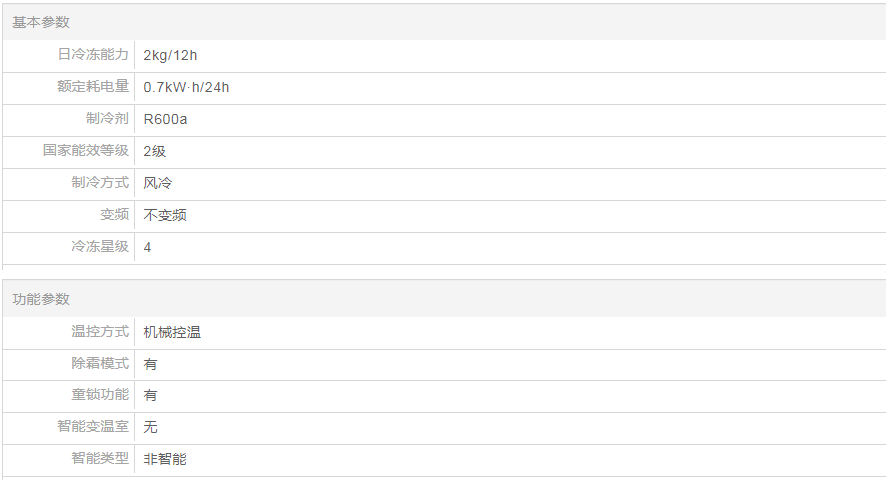Image resolution: width=890 pixels, height=480 pixels.
Task: Click the 风冷 cooling value
Action: pos(158,183)
